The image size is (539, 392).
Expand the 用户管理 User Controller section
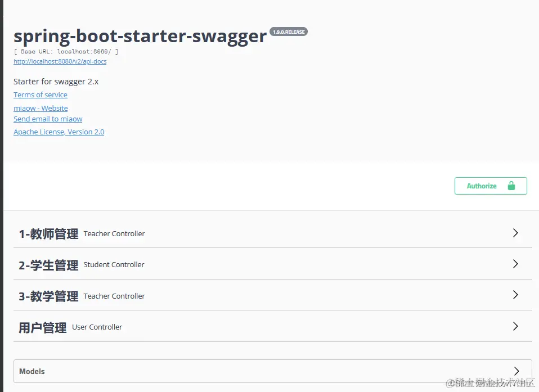coord(270,326)
